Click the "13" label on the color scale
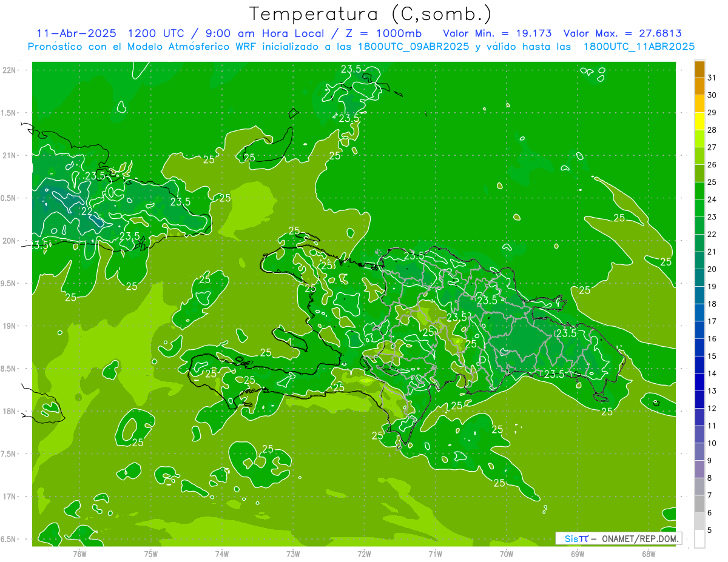728x562 pixels. tap(712, 391)
